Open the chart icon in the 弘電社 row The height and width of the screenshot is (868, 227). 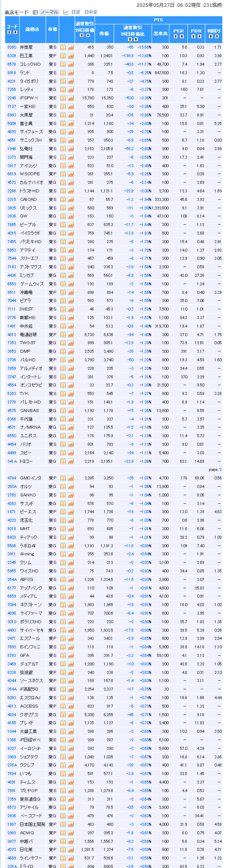[71, 148]
